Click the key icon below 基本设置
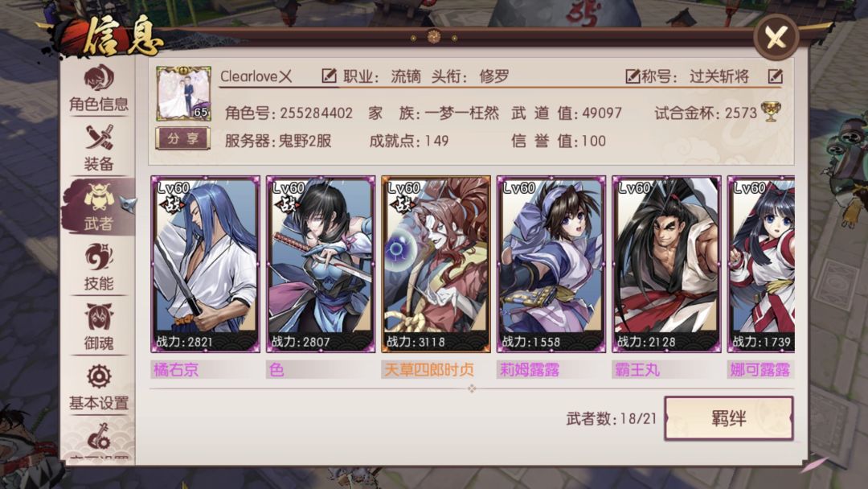 pos(99,438)
